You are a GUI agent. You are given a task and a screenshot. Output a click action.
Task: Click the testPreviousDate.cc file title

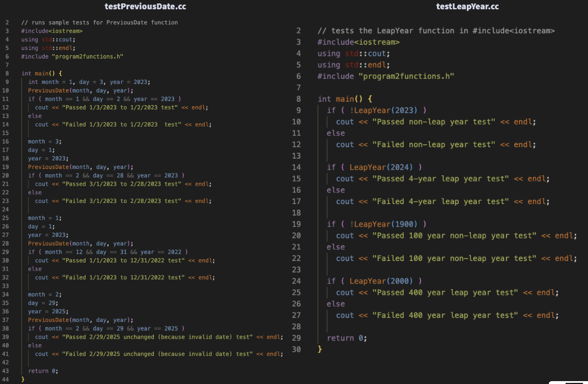tap(145, 6)
